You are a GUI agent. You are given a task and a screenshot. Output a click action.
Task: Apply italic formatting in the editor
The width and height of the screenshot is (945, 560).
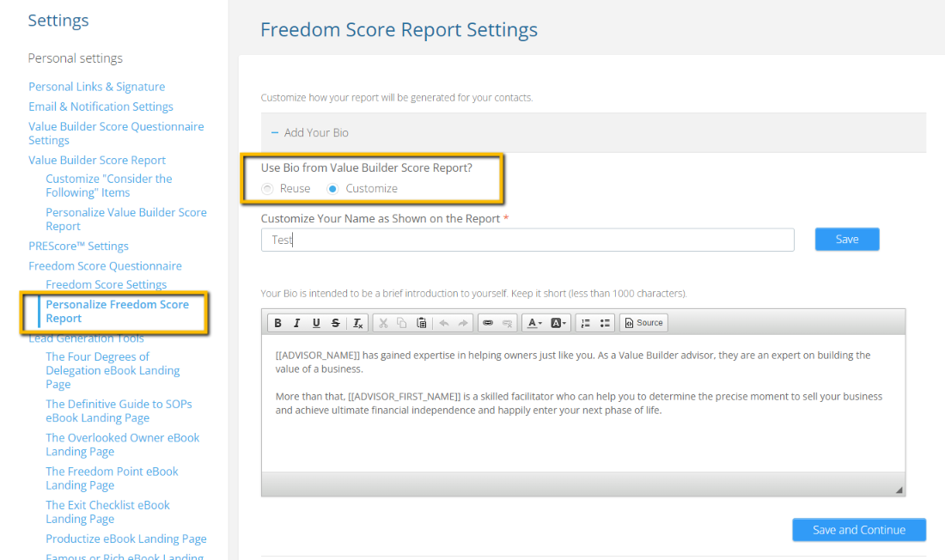pos(296,323)
